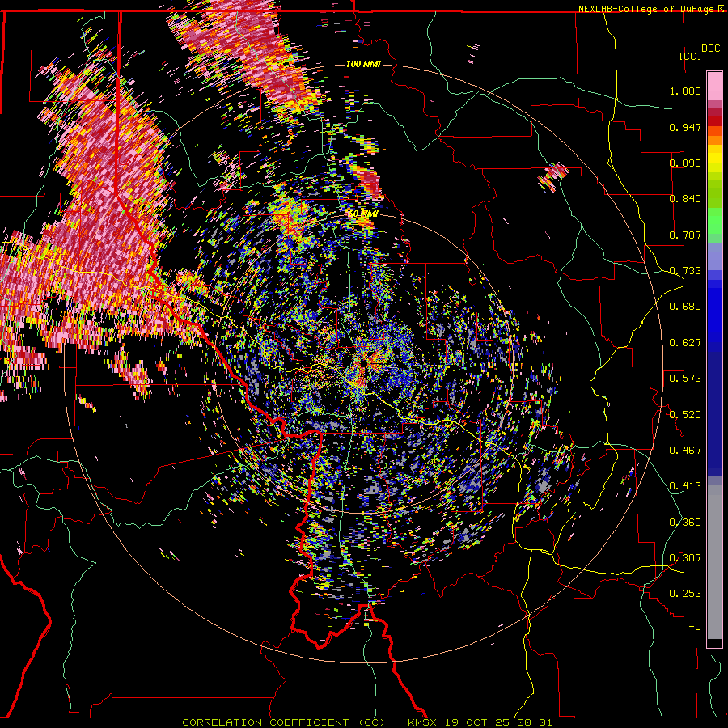The image size is (728, 728).
Task: Select the 0.307 legend value
Action: tap(685, 558)
